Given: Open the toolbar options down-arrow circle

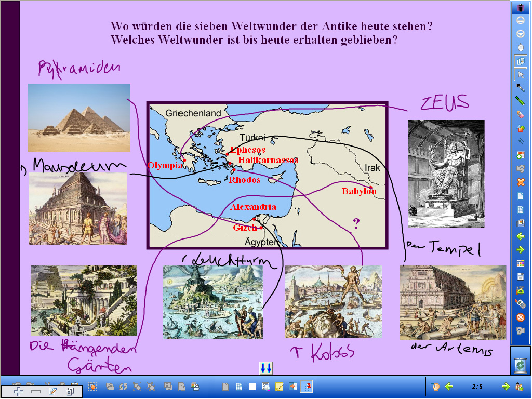Looking at the screenshot, I should pos(521,34).
